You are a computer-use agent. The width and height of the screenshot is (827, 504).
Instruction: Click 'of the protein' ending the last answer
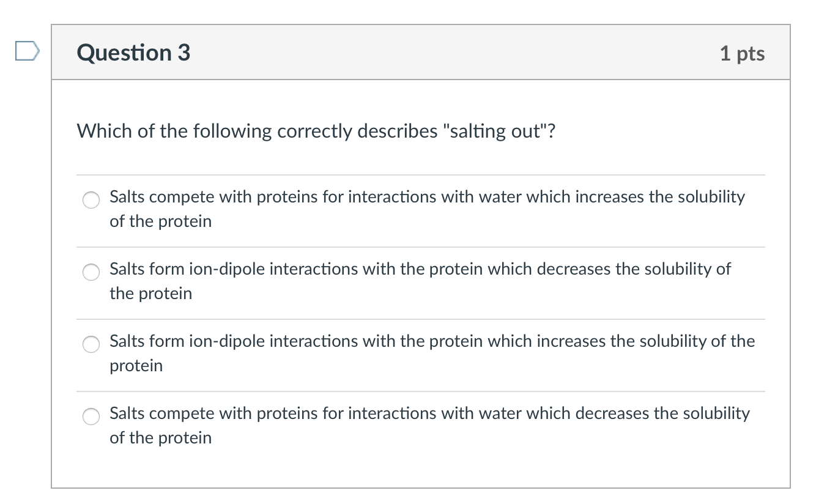pyautogui.click(x=160, y=438)
